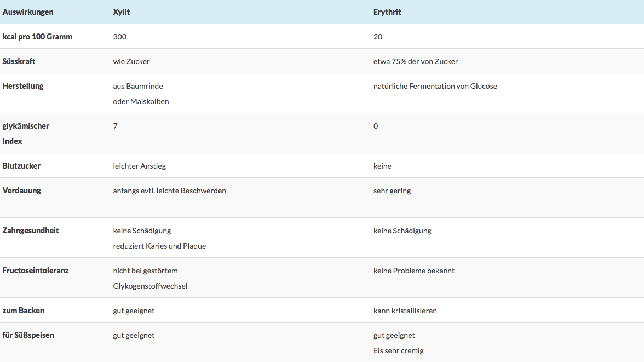Select the 'kcal pro 100 Gramm' row label
This screenshot has height=362, width=644.
[x=37, y=37]
